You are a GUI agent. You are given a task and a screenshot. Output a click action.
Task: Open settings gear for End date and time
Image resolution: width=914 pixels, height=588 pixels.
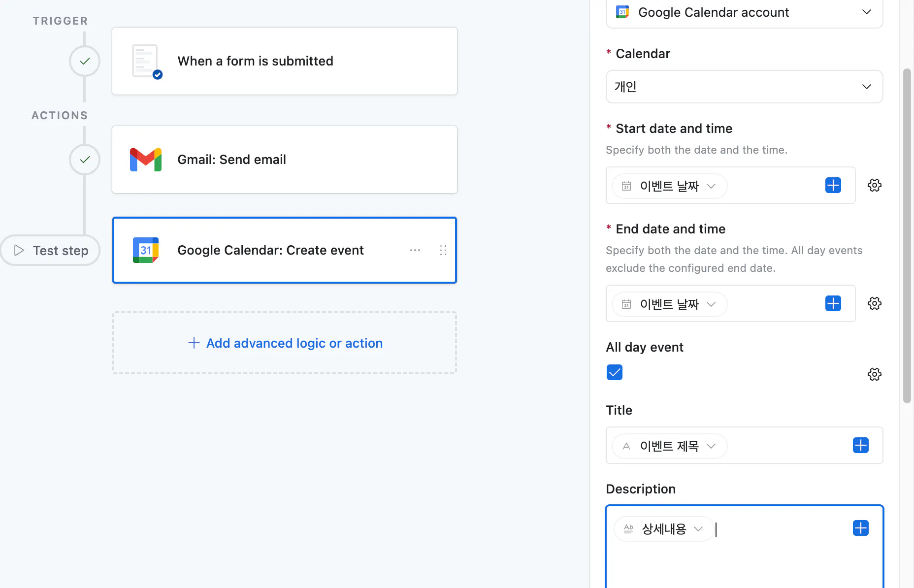click(874, 303)
